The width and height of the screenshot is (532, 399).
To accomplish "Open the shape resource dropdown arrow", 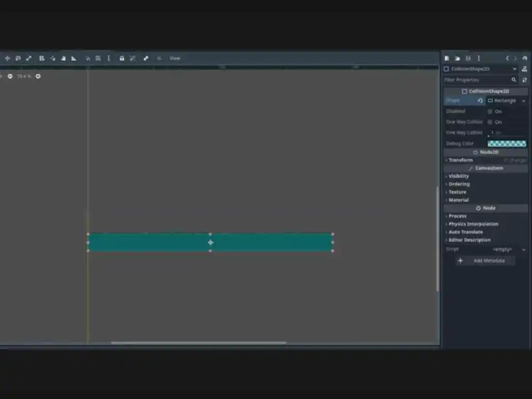I will tap(524, 101).
